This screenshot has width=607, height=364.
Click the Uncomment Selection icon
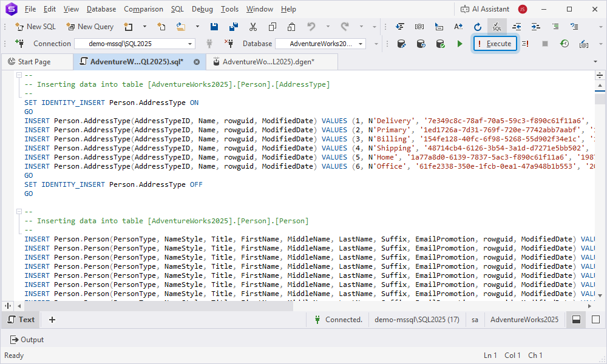(574, 27)
